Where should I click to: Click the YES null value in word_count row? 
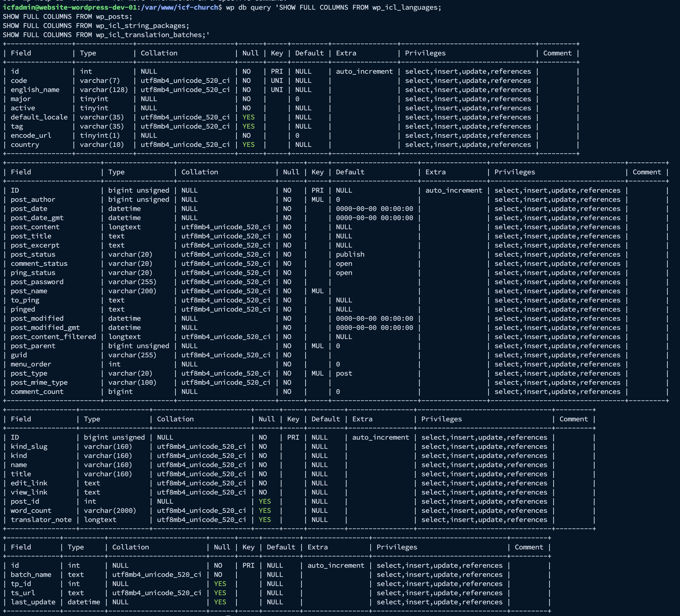[265, 510]
